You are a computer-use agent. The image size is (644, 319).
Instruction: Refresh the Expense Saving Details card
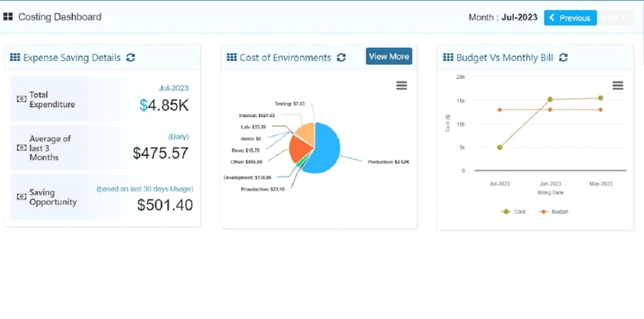pyautogui.click(x=130, y=58)
